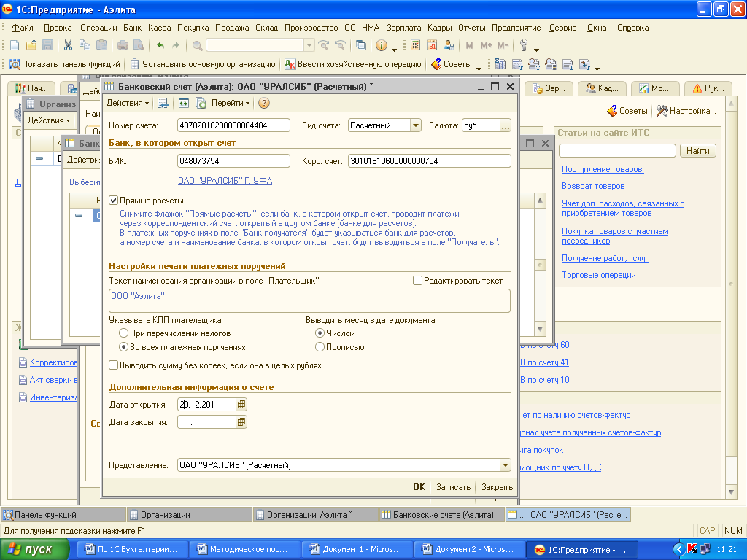Click the Найти button in ИТС panel
Image resolution: width=747 pixels, height=560 pixels.
point(697,150)
